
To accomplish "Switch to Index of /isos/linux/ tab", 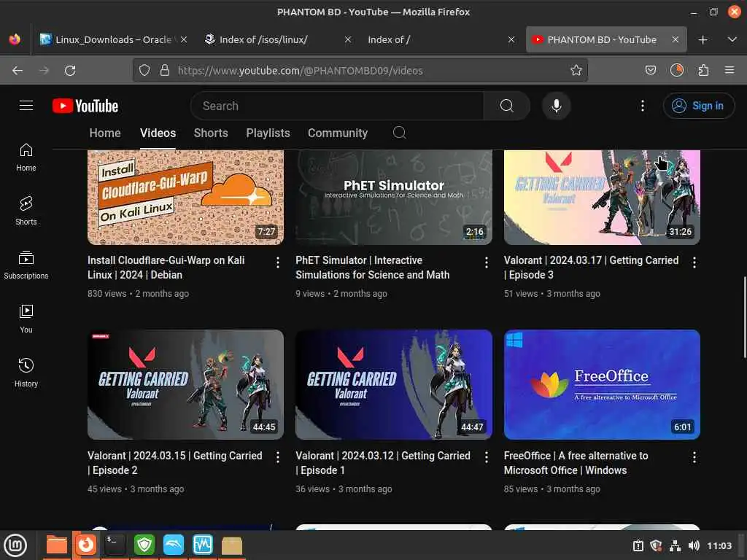I will point(279,39).
